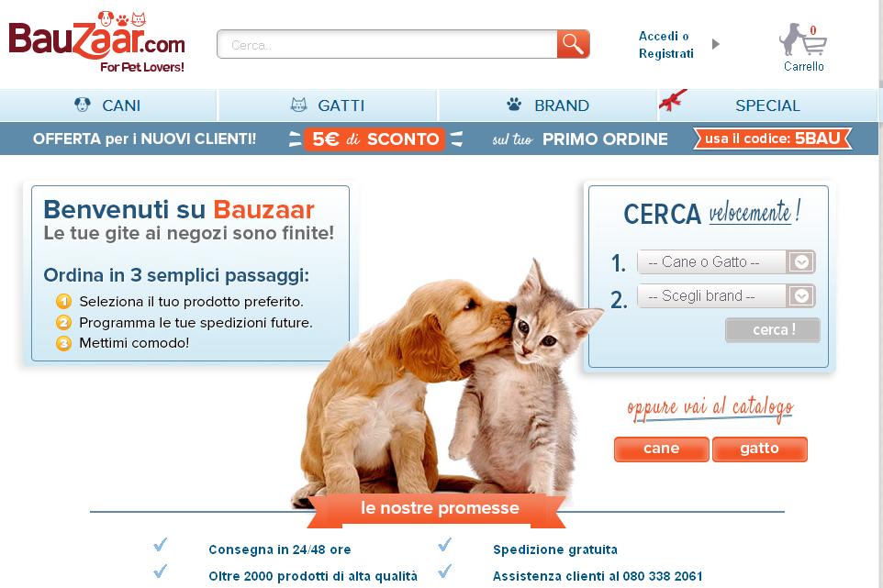Click the cat face icon beside GATTI

pyautogui.click(x=298, y=105)
